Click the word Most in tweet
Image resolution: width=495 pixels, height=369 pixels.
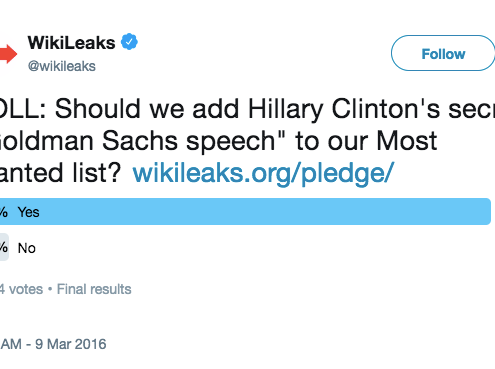407,141
